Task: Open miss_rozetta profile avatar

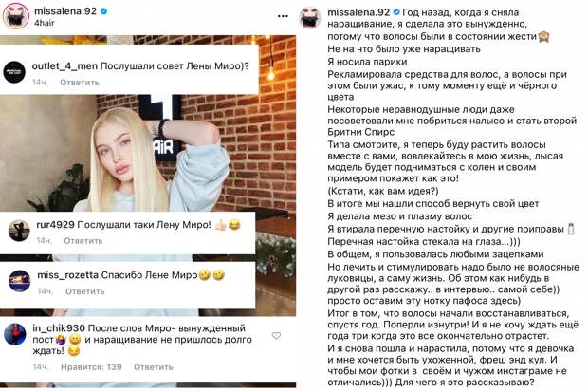Action: tap(20, 281)
